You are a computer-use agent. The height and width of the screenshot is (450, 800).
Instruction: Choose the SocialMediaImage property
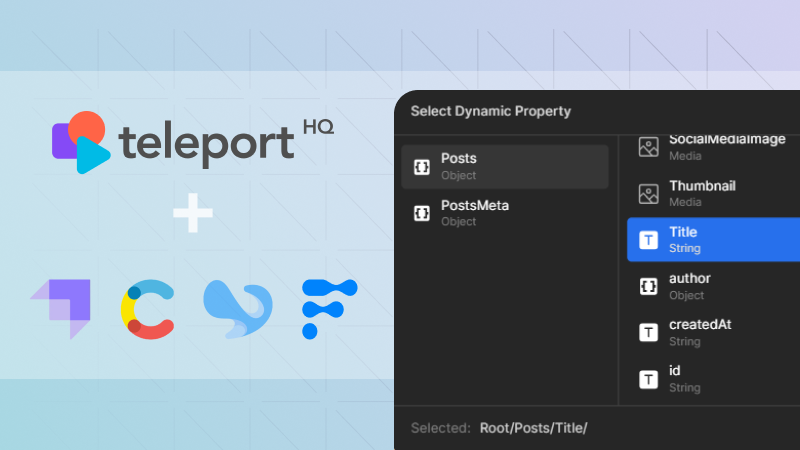pyautogui.click(x=713, y=147)
